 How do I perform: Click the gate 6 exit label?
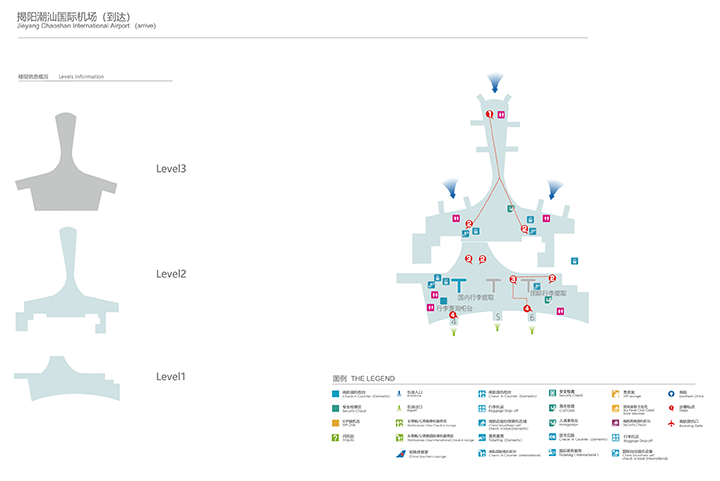[x=531, y=317]
